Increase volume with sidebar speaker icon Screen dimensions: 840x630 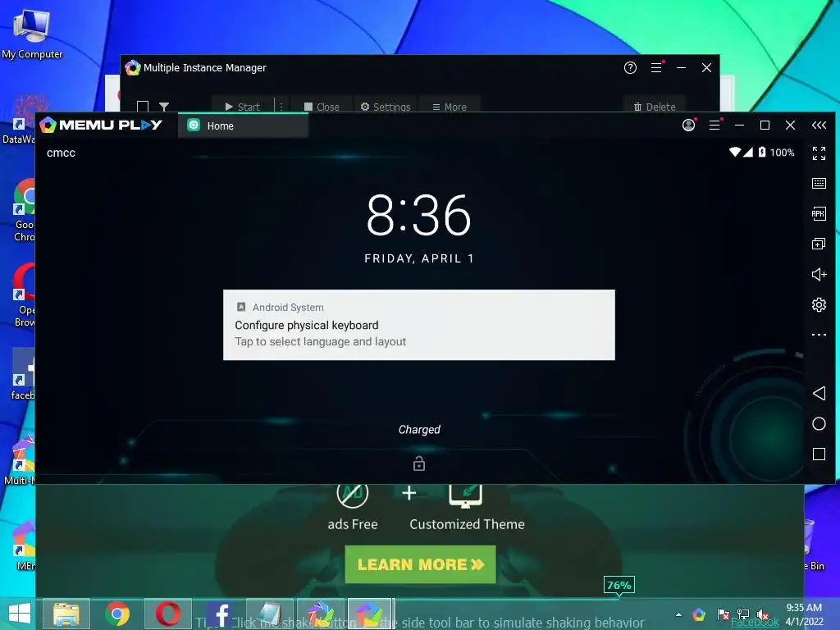point(819,274)
